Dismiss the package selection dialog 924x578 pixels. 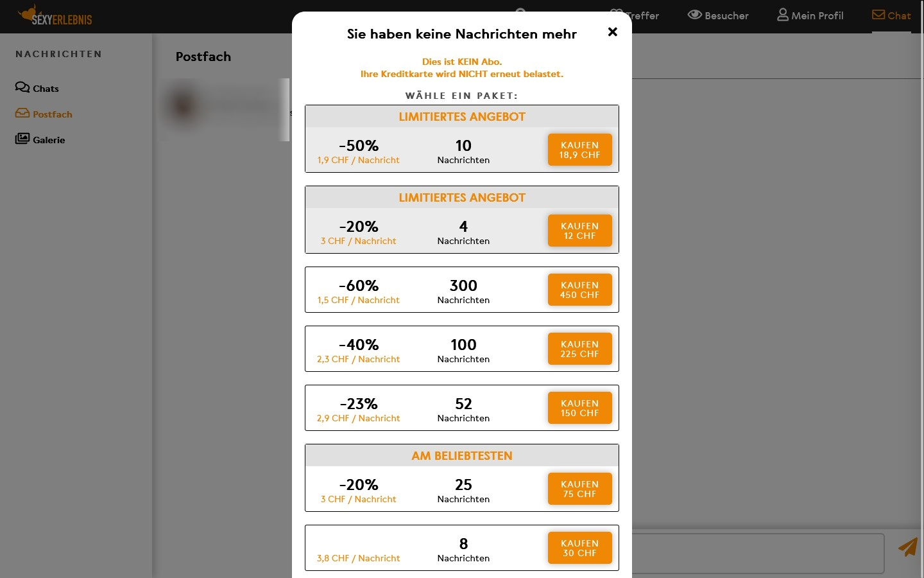point(612,31)
